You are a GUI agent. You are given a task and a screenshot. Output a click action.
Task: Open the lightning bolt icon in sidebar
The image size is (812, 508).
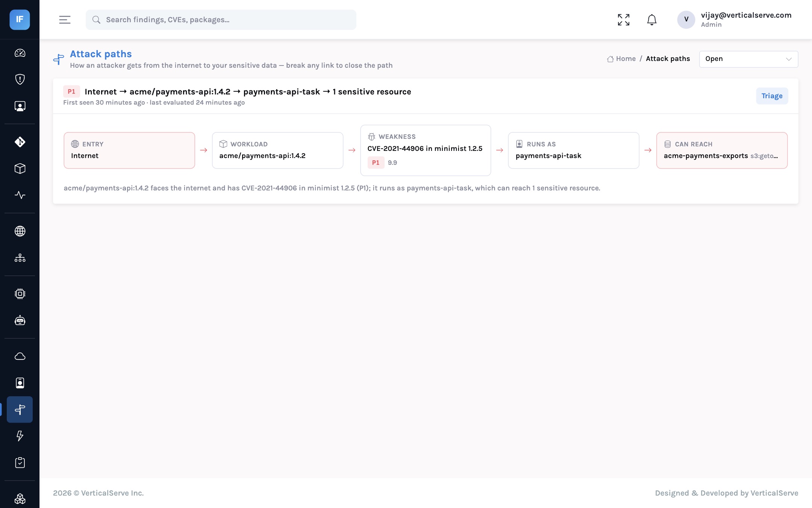[x=20, y=436]
